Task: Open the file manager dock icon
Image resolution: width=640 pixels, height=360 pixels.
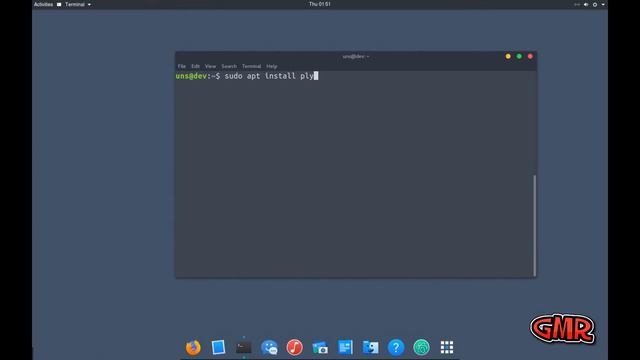Action: click(x=371, y=347)
